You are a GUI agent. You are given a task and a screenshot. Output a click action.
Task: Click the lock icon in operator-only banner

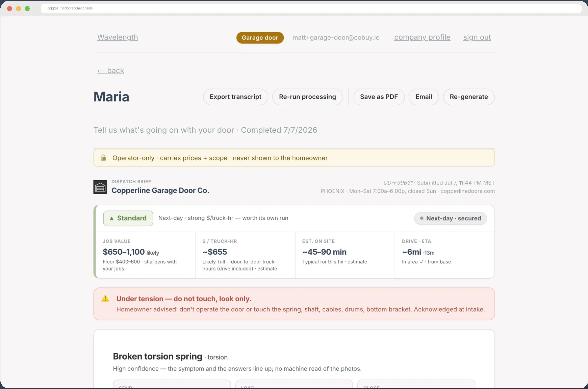coord(103,158)
